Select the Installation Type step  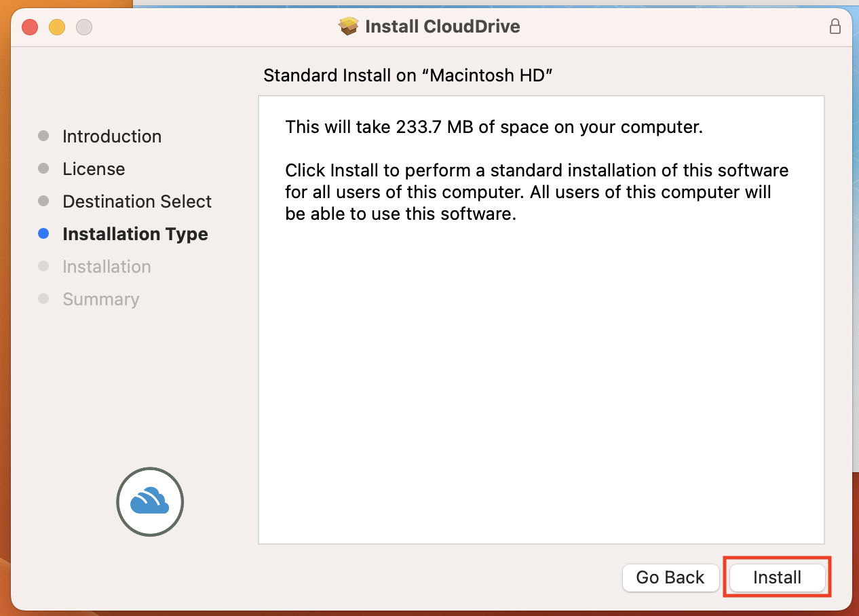pyautogui.click(x=135, y=234)
